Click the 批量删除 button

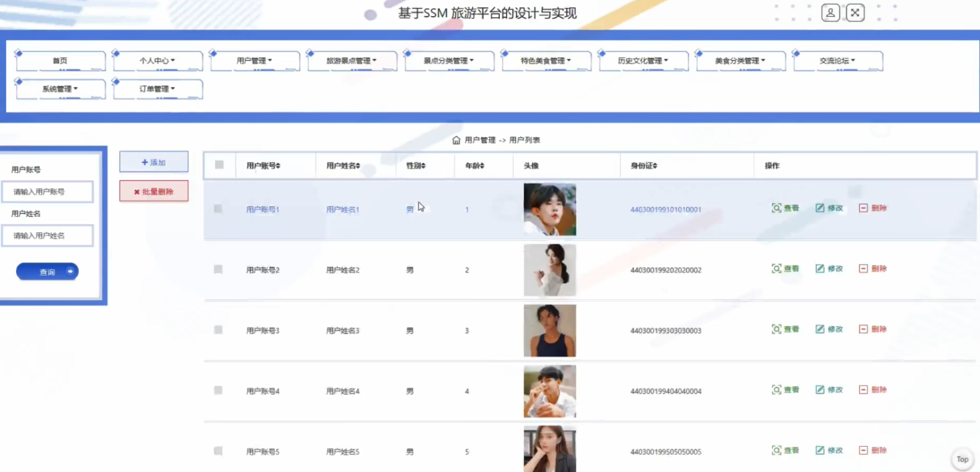coord(154,191)
